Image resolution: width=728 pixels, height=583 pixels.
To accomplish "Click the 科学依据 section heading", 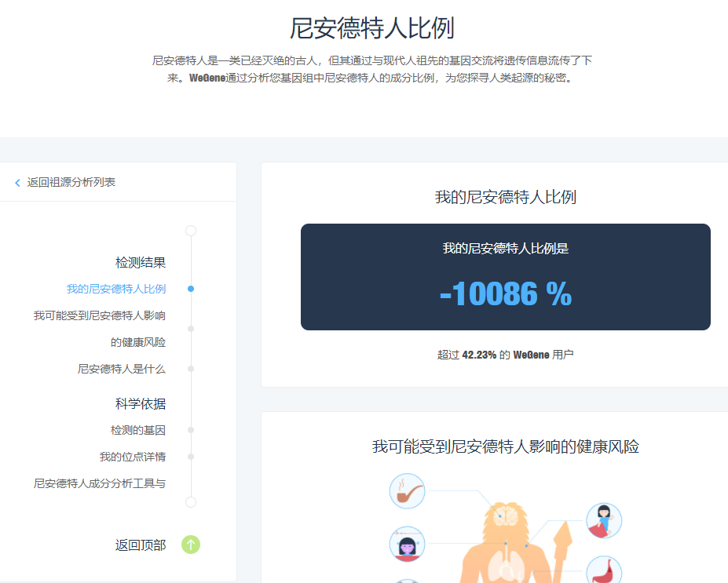I will click(x=141, y=404).
